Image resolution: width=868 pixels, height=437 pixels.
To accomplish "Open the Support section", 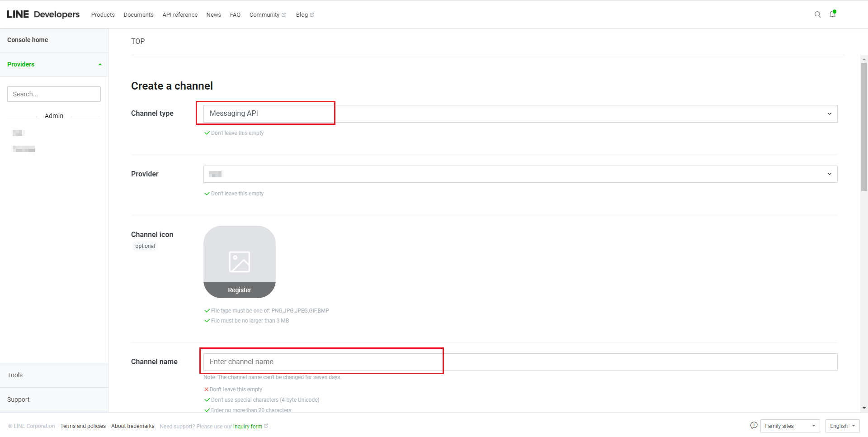I will pos(18,399).
